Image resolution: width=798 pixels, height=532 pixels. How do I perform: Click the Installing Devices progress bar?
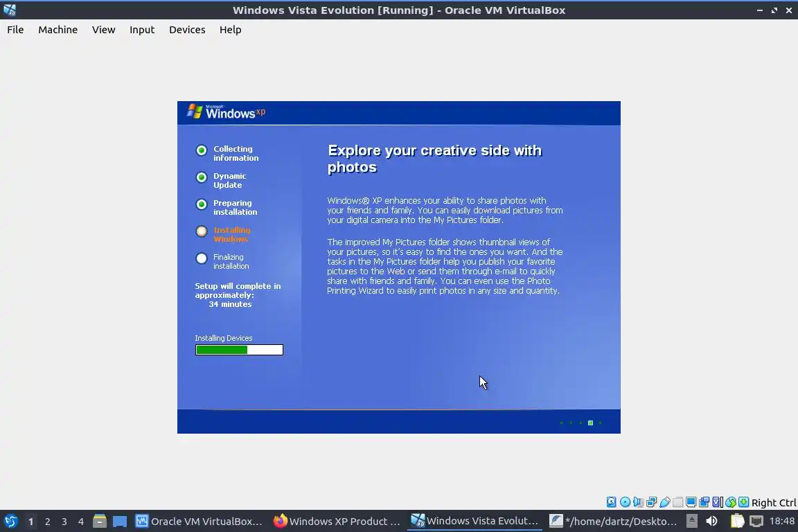point(239,350)
